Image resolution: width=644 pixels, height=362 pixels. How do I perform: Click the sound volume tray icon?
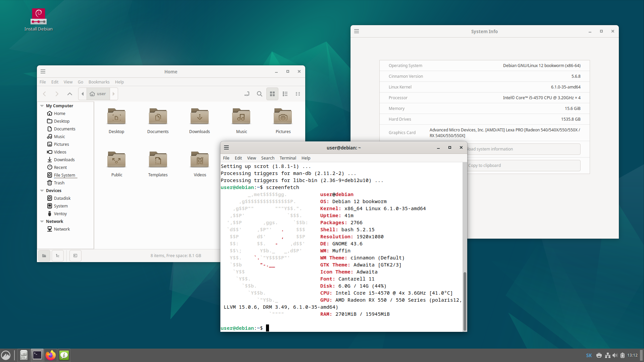coord(615,356)
